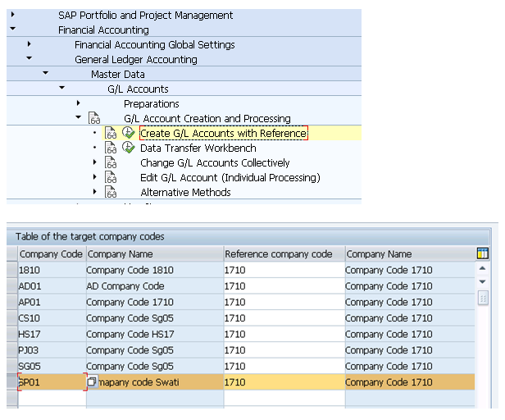Viewport: 505px width, 420px height.
Task: Collapse General Ledger Accounting node
Action: pos(30,58)
